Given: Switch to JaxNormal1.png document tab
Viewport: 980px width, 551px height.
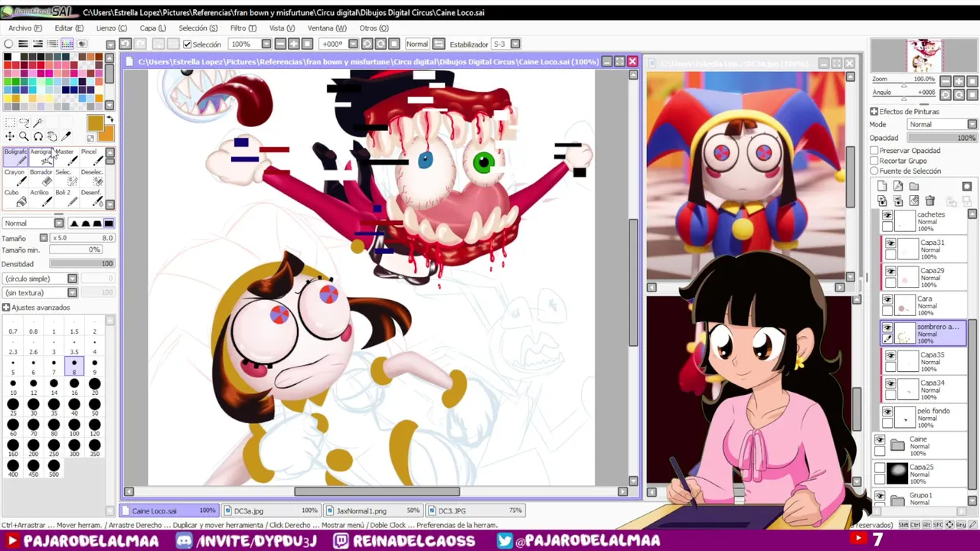Looking at the screenshot, I should (x=374, y=510).
